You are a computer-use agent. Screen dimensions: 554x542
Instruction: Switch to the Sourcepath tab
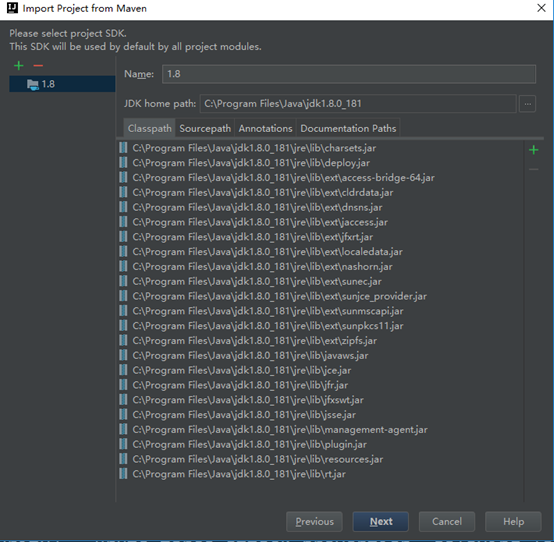point(205,128)
